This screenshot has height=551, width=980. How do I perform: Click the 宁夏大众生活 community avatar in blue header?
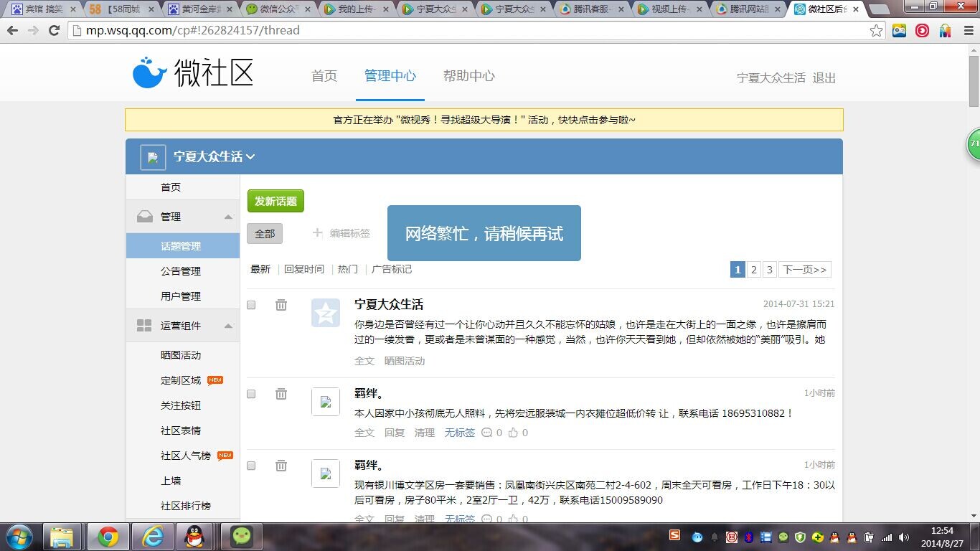pyautogui.click(x=153, y=157)
